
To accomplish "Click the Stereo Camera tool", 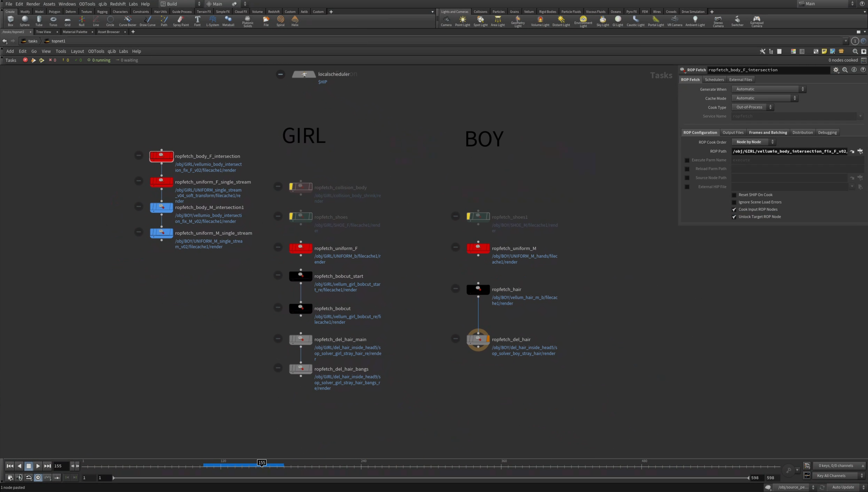I will coord(718,21).
